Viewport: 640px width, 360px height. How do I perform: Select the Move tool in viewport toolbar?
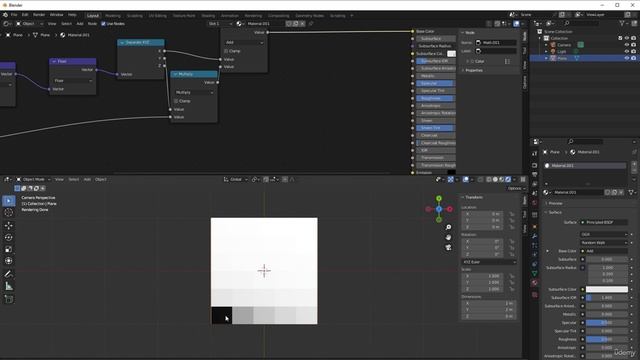(x=9, y=225)
